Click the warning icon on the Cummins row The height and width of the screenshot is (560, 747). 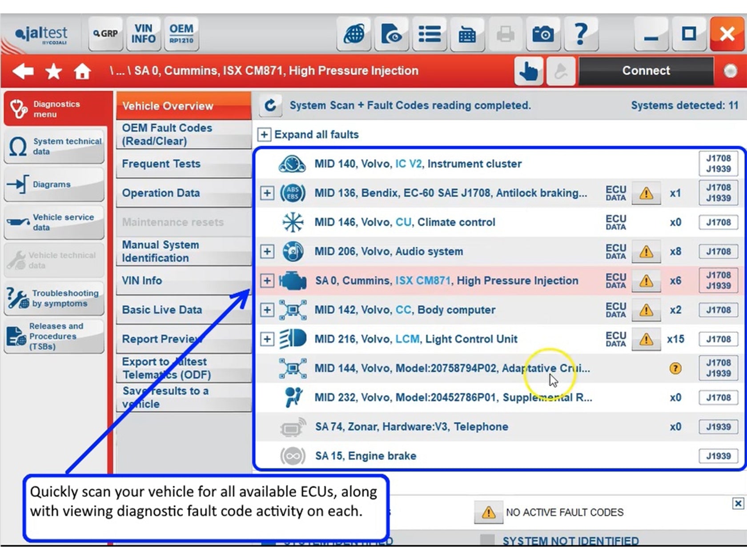[x=646, y=281]
